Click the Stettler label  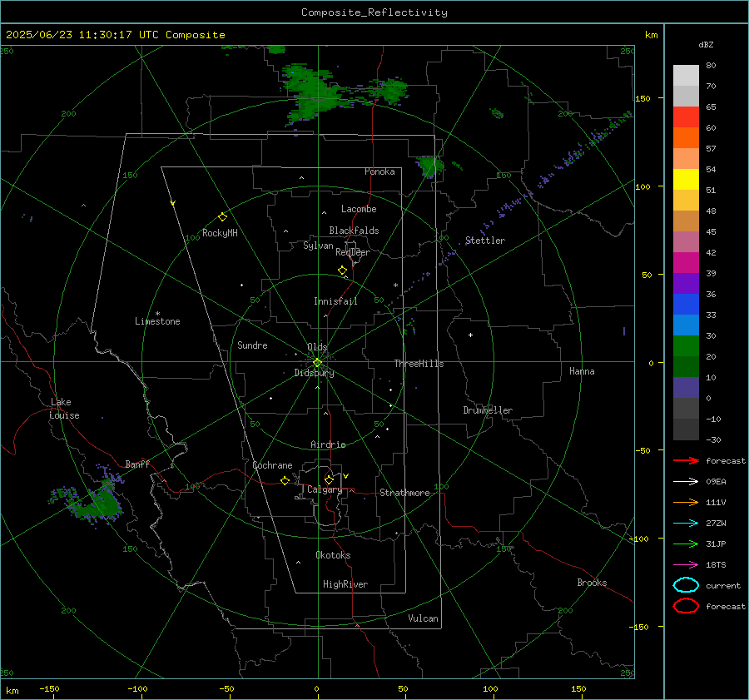point(485,241)
